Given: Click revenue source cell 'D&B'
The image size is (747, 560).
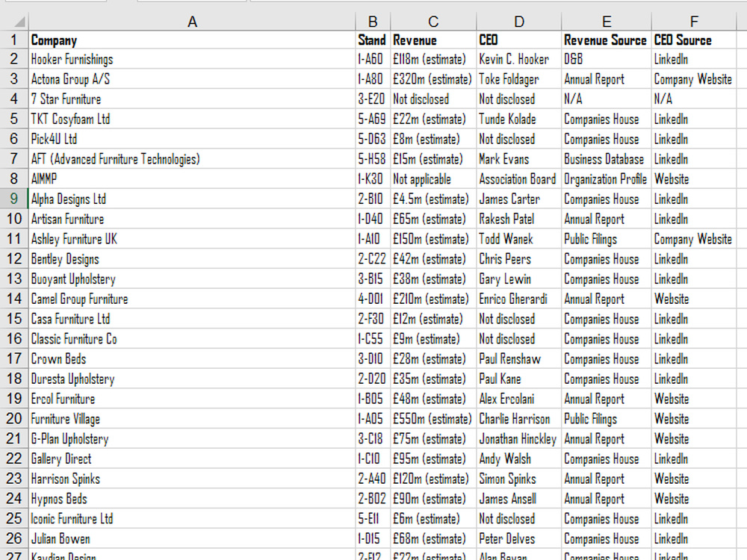Looking at the screenshot, I should point(607,59).
